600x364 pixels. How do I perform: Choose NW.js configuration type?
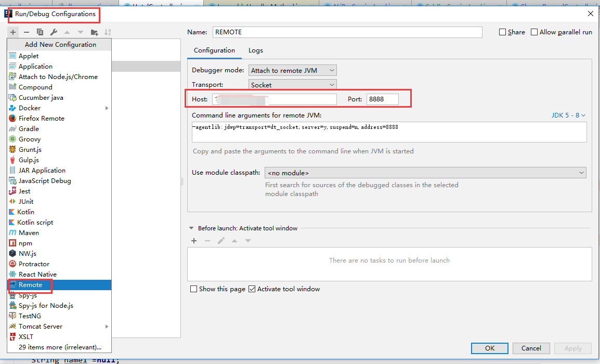(x=59, y=253)
